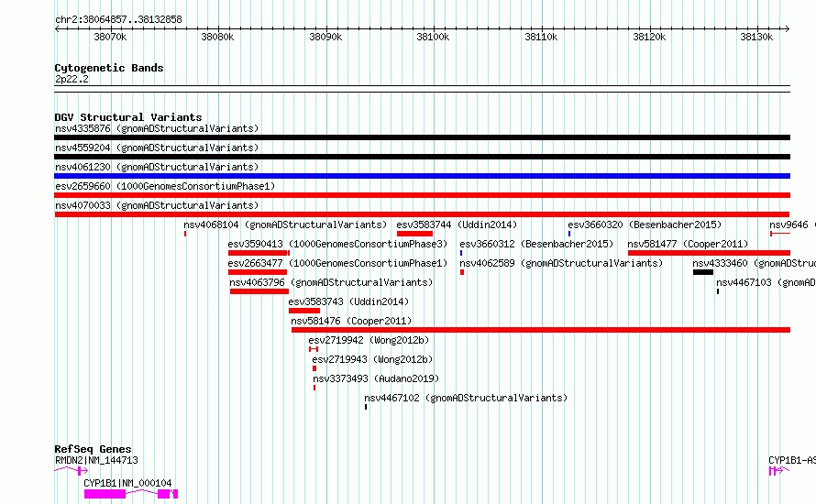Open variant nsv4068104 gnomAD label
The width and height of the screenshot is (816, 504).
tap(285, 225)
